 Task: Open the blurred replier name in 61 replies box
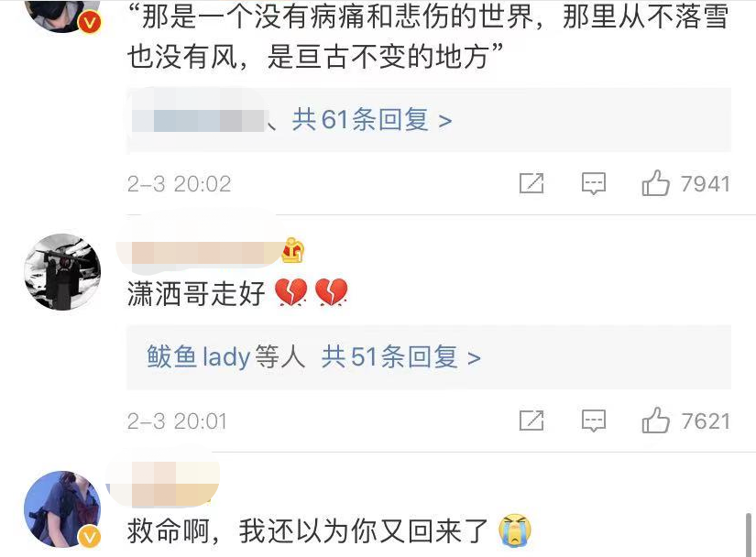click(198, 120)
